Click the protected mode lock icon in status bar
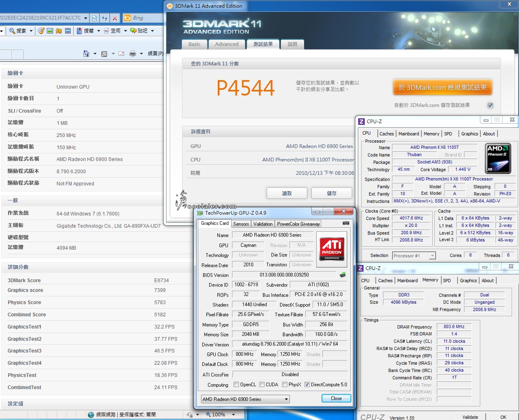 pyautogui.click(x=190, y=415)
